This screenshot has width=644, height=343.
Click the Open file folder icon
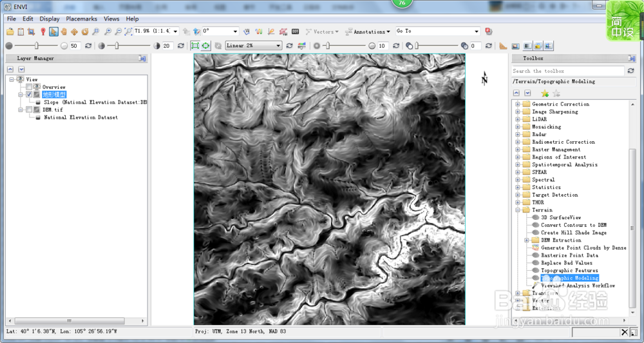[10, 32]
